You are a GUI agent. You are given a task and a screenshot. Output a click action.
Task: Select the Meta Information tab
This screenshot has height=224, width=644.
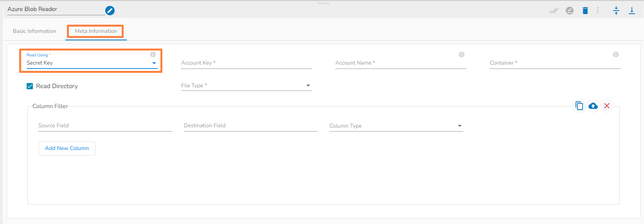tap(96, 31)
